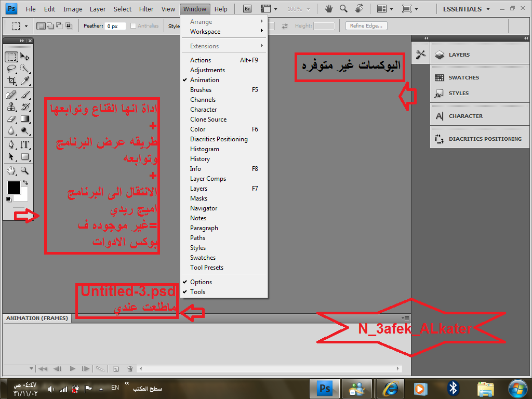The width and height of the screenshot is (532, 399).
Task: Select the Horizontal Type tool
Action: point(24,144)
